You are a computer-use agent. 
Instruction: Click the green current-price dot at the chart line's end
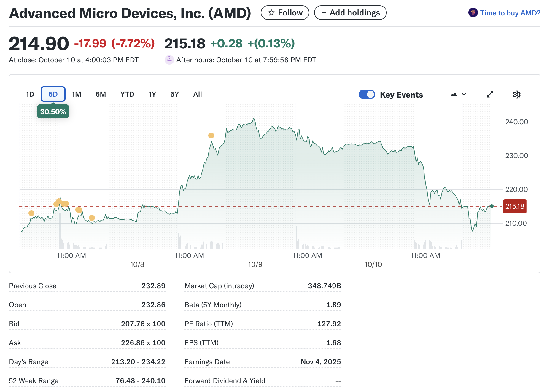tap(492, 206)
